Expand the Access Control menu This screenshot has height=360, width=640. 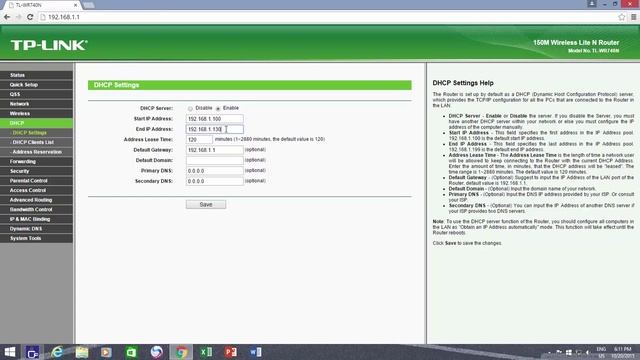[37, 190]
